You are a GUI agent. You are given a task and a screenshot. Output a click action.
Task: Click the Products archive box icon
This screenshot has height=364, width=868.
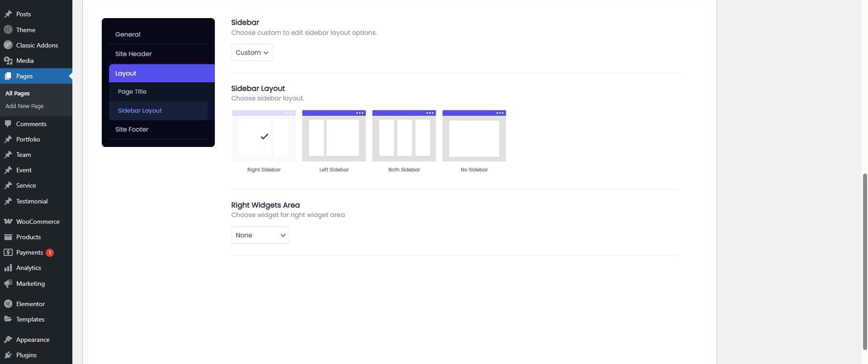[8, 237]
